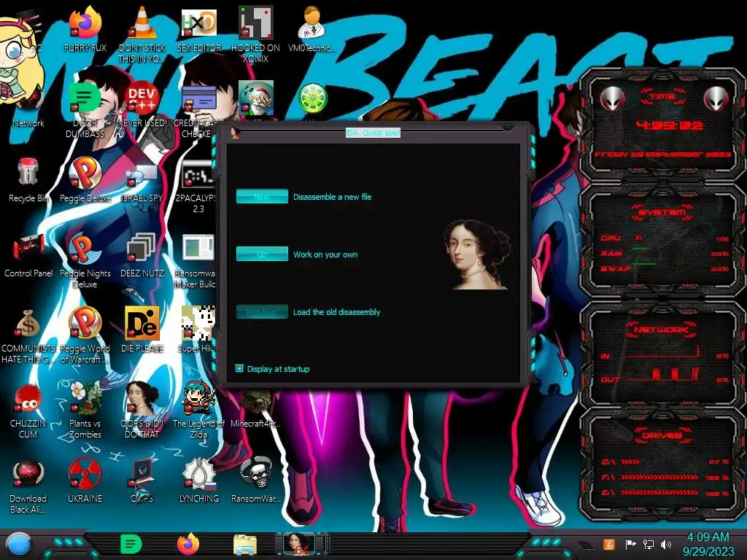Open the network tray icon
This screenshot has height=560, width=747.
(x=649, y=544)
